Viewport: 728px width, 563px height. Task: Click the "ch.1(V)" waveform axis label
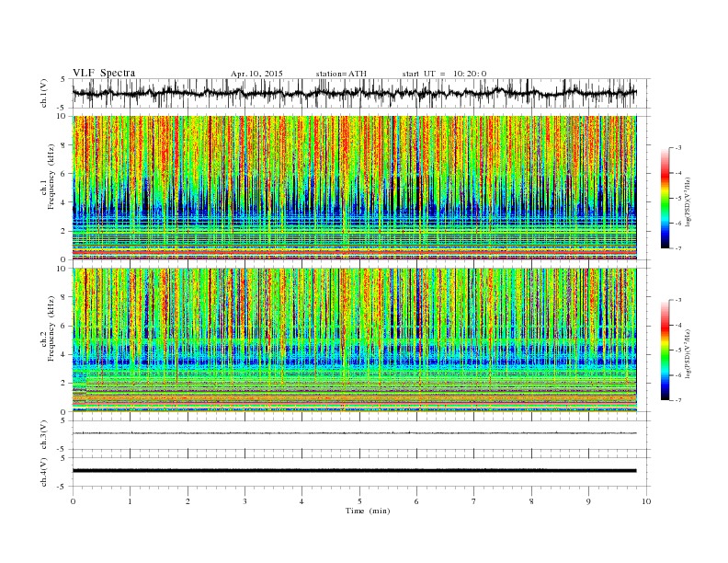click(44, 93)
